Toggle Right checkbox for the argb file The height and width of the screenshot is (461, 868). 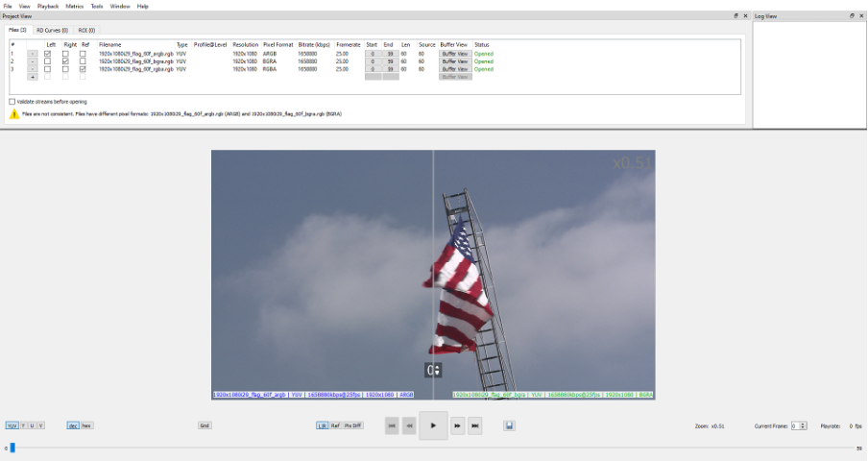point(65,54)
